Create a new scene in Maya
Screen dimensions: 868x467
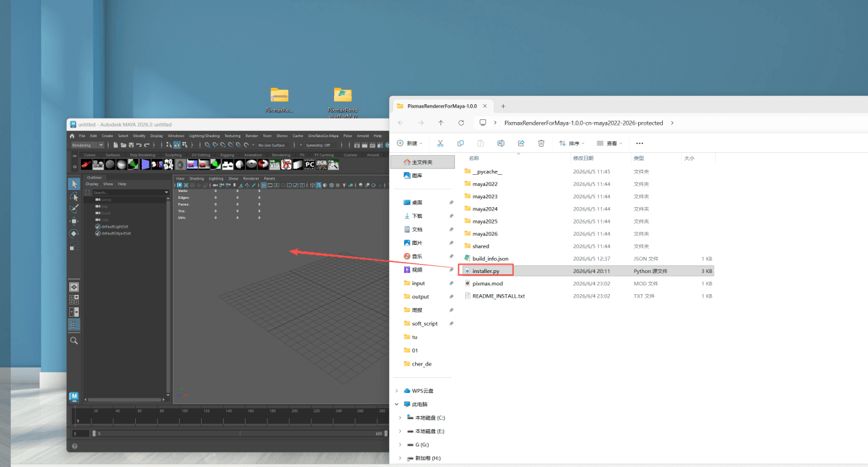click(116, 145)
